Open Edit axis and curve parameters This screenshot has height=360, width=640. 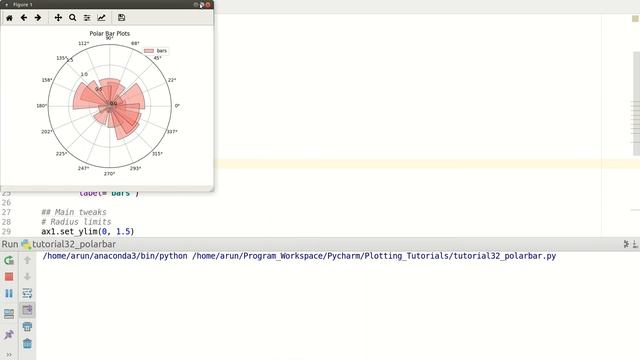[x=102, y=18]
